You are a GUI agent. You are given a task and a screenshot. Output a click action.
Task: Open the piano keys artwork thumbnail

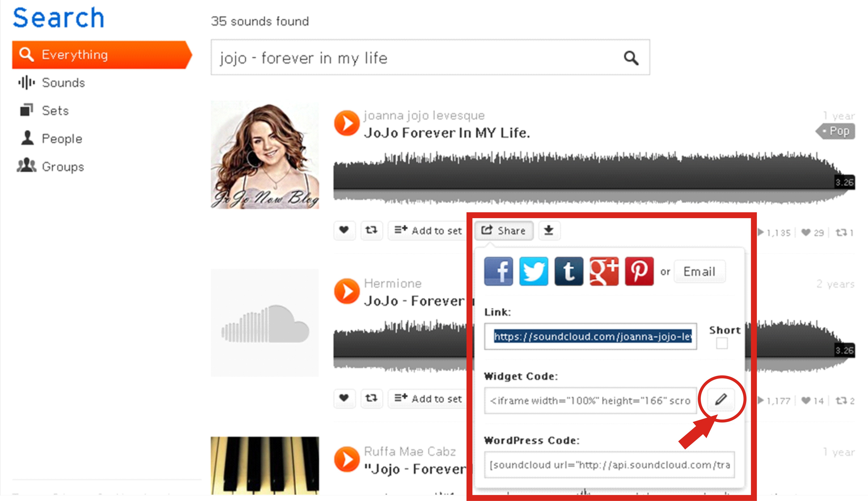tap(265, 465)
